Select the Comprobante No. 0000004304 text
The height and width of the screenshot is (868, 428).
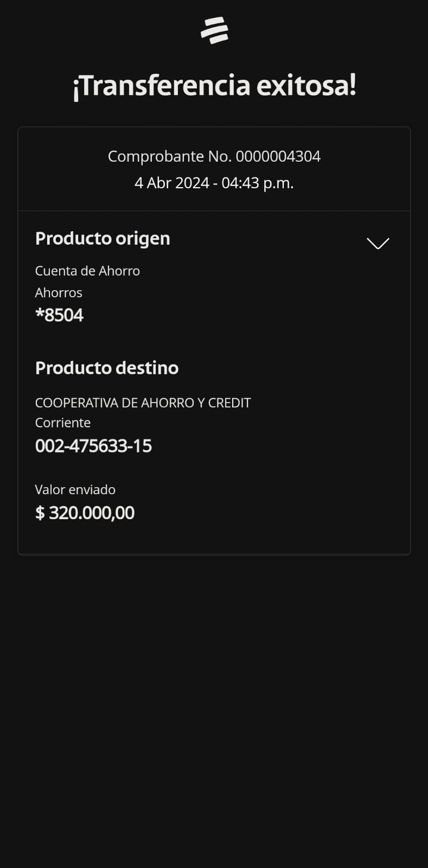coord(214,156)
